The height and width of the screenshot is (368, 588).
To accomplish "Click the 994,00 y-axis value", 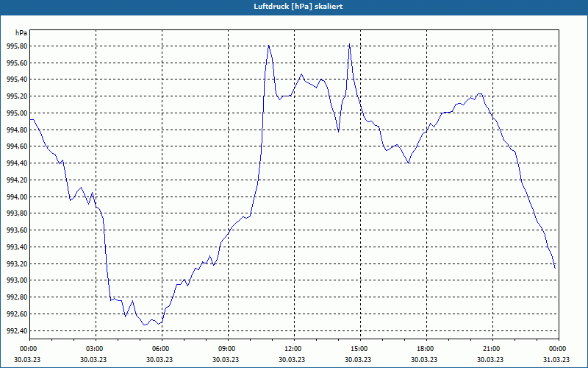I will pos(17,197).
